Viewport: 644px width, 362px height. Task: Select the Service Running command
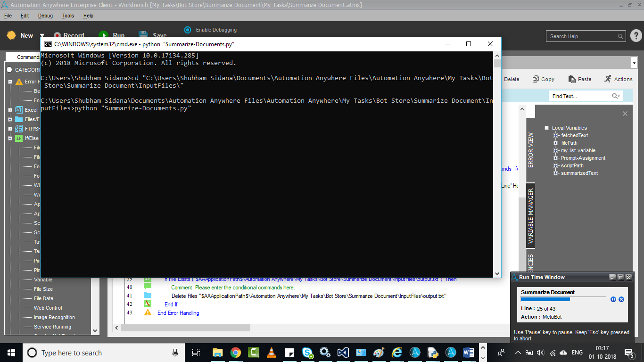[52, 327]
